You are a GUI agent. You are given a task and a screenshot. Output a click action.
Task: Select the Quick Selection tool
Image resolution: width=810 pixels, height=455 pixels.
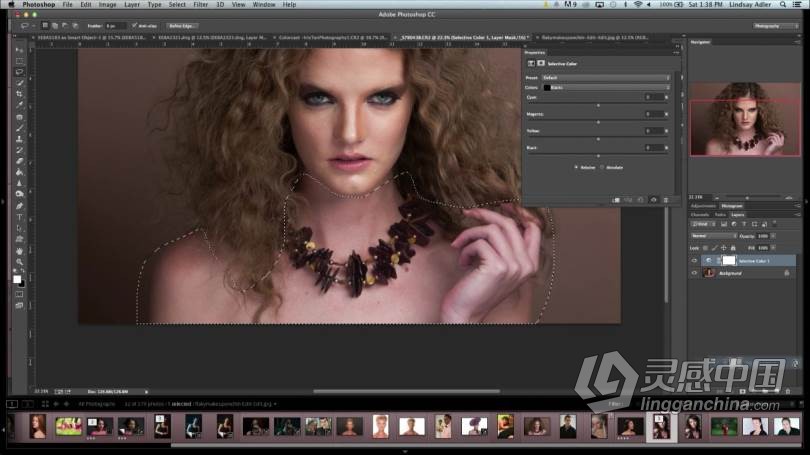point(19,83)
